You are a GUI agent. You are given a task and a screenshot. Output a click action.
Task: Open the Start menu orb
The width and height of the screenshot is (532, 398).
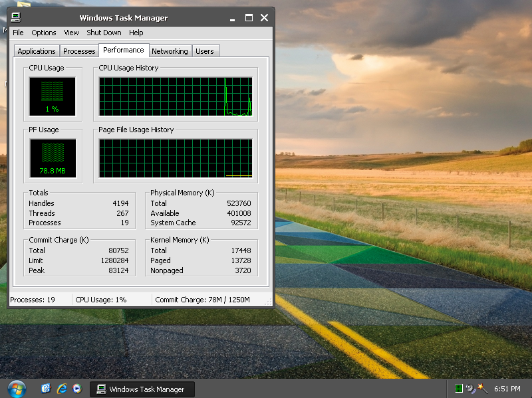pyautogui.click(x=16, y=388)
